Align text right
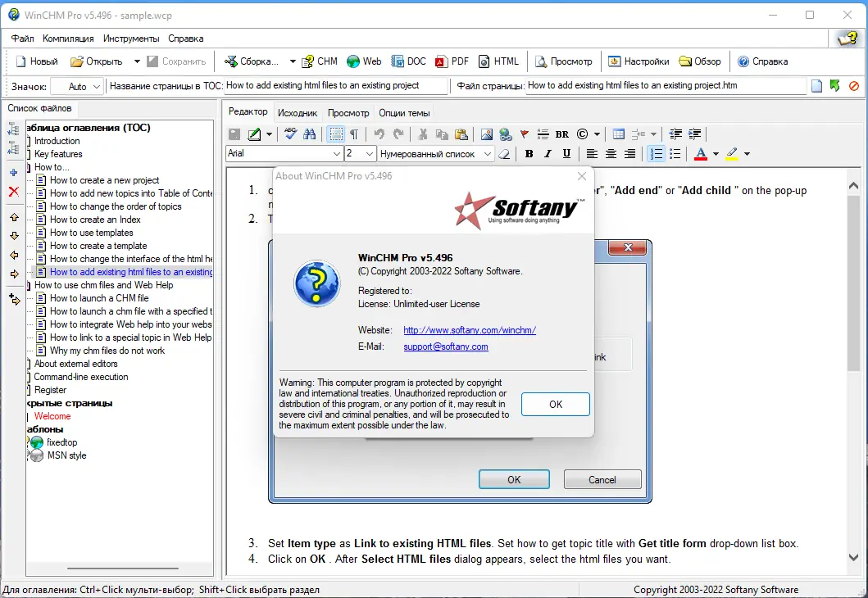 pos(629,154)
